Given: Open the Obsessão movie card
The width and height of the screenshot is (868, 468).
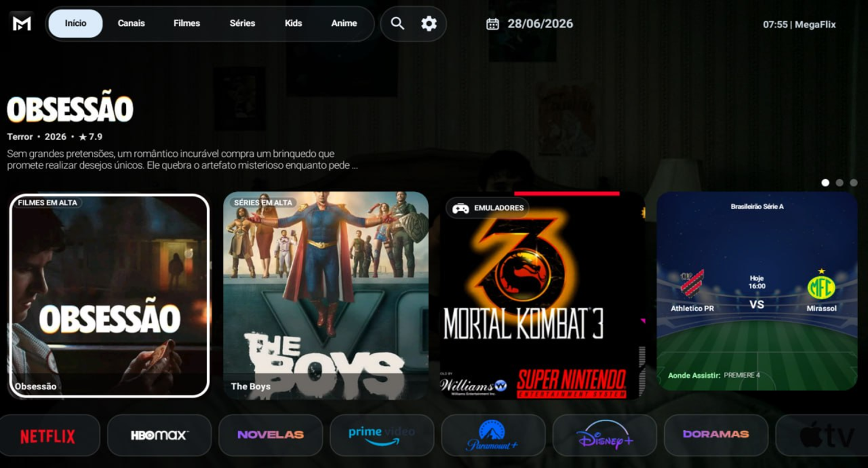Looking at the screenshot, I should 109,296.
